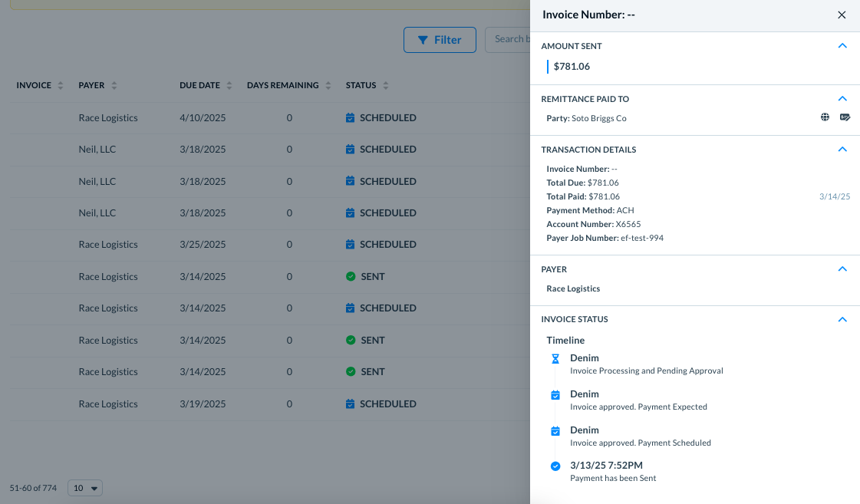Click the Payment Scheduled calendar timeline icon
The width and height of the screenshot is (860, 504).
(555, 431)
